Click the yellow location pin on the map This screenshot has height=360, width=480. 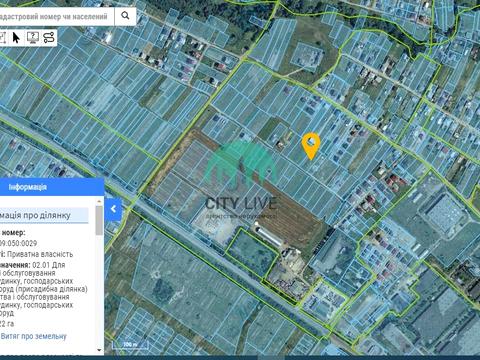[x=311, y=146]
